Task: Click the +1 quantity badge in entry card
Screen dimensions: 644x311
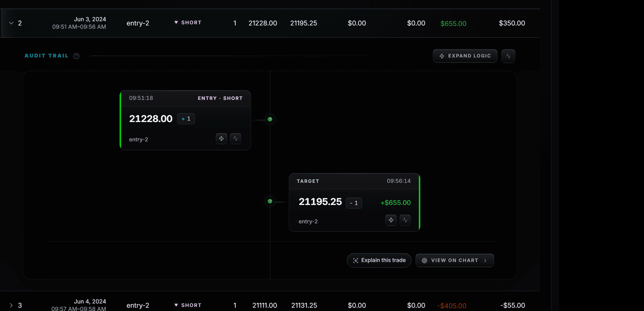Action: (x=186, y=119)
